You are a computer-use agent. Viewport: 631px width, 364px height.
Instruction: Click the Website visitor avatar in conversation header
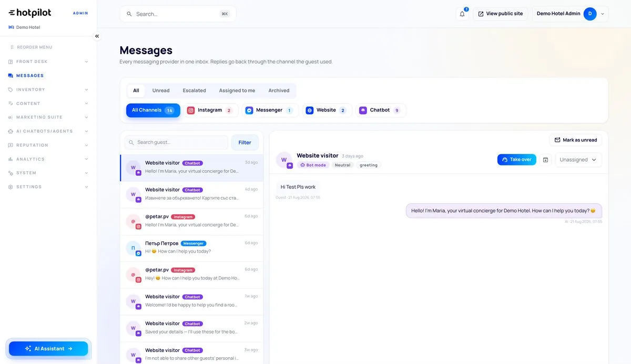tap(284, 160)
